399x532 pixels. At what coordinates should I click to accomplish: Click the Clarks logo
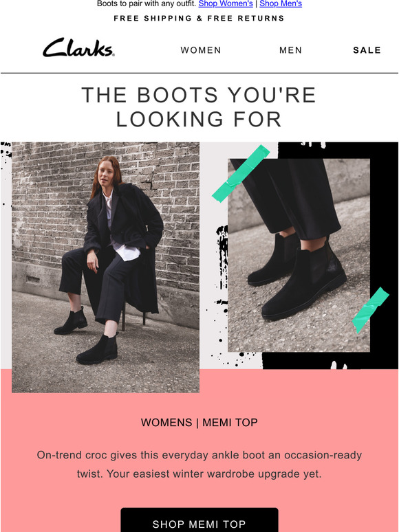tap(78, 47)
